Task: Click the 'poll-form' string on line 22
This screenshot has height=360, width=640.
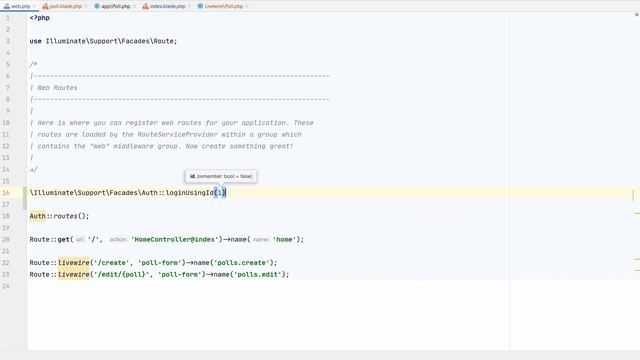Action: pyautogui.click(x=160, y=263)
